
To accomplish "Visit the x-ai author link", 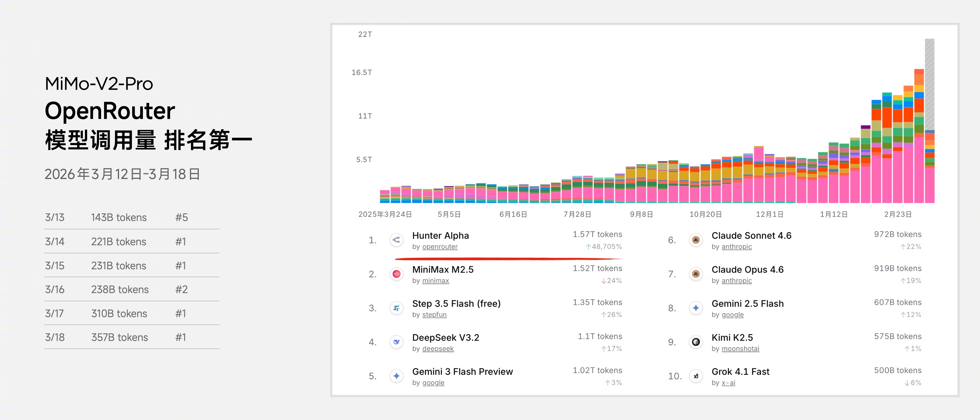I will click(x=728, y=383).
